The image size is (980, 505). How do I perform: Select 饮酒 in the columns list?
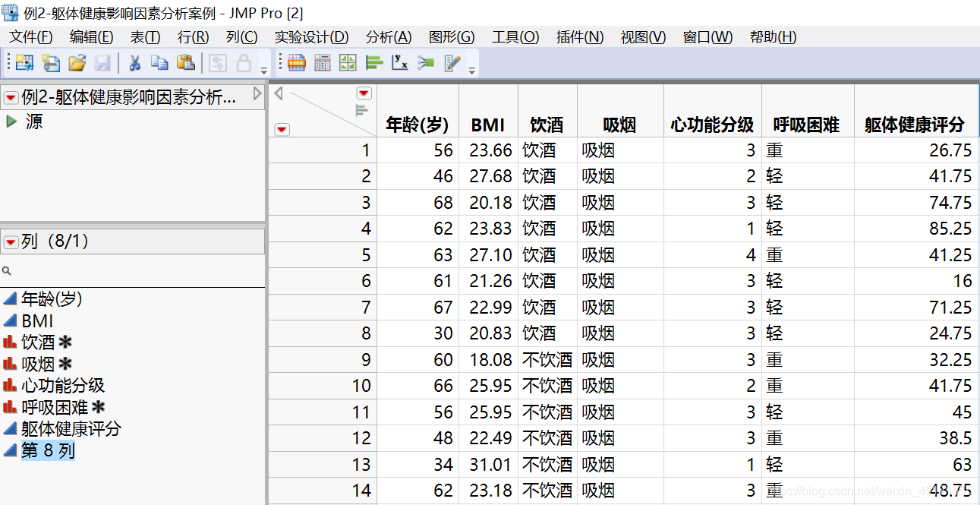click(38, 342)
